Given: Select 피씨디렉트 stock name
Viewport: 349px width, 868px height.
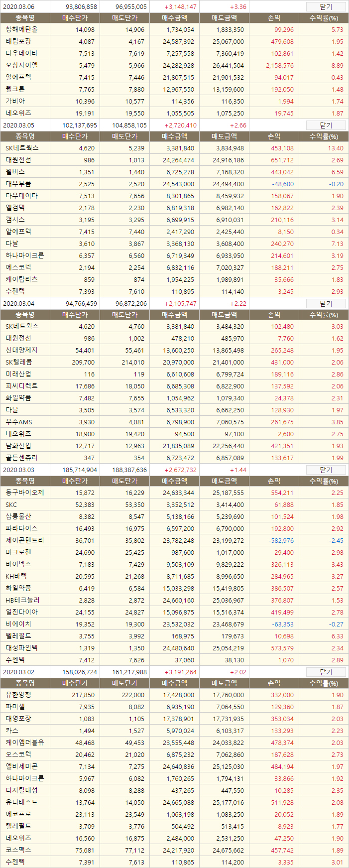Looking at the screenshot, I should [21, 386].
